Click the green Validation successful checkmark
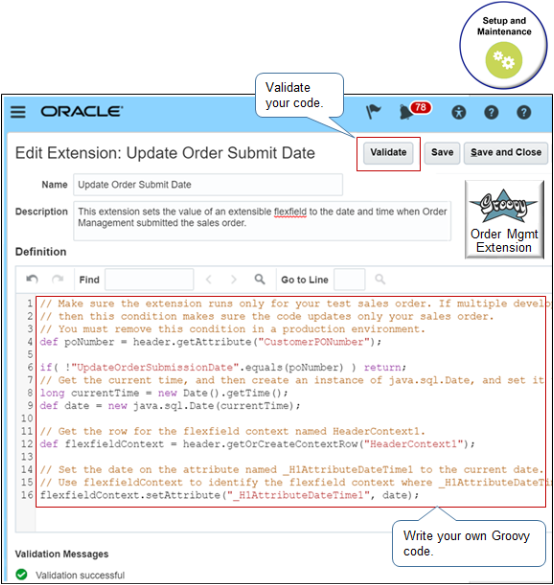This screenshot has height=585, width=554. pos(22,574)
